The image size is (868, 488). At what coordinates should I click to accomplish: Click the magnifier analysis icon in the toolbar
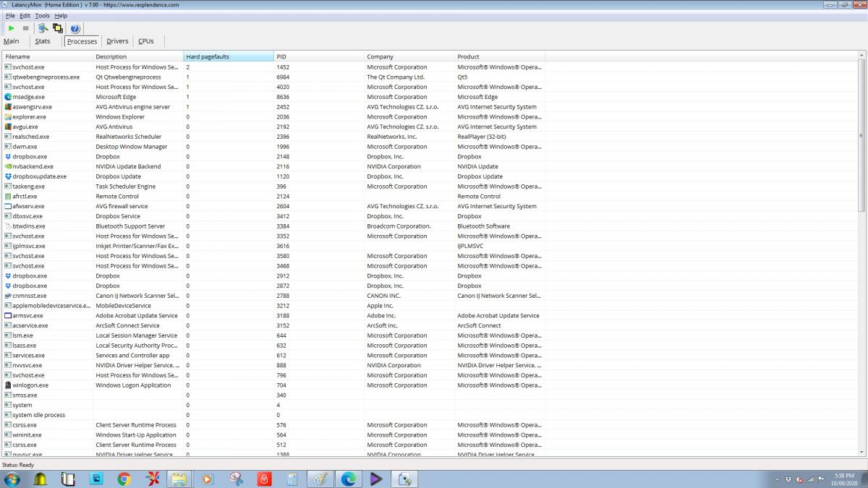pos(43,28)
